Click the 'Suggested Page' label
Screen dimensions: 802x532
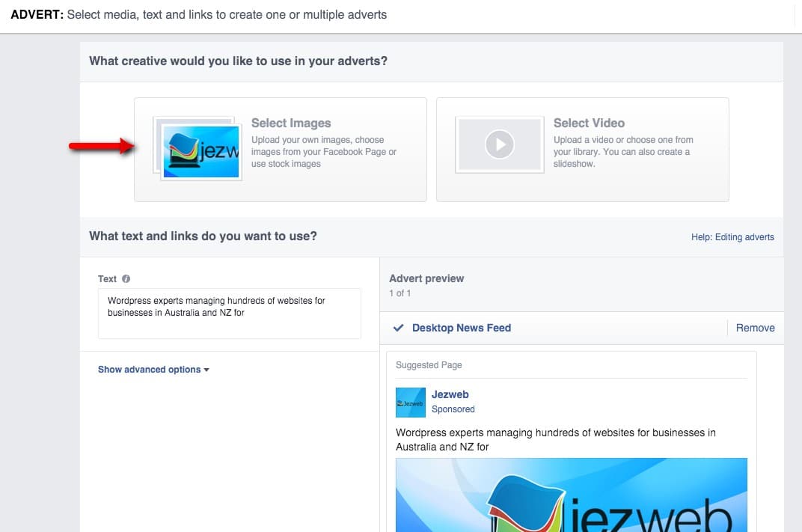tap(429, 364)
